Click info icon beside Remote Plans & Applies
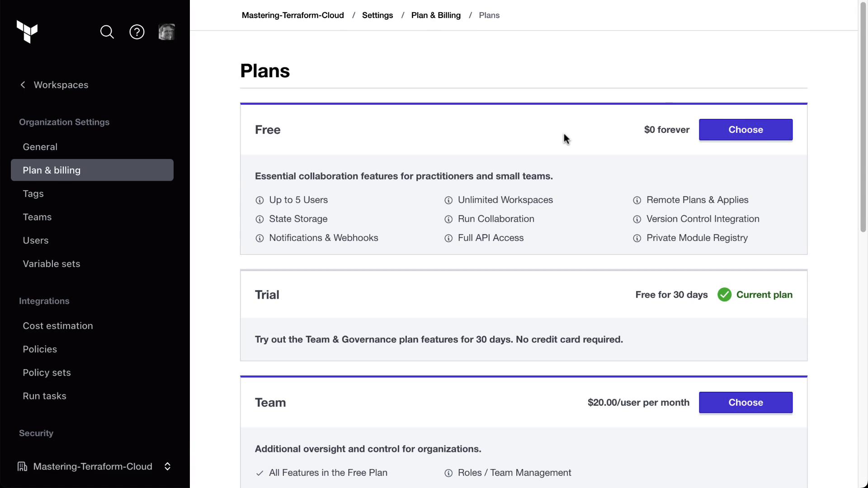 coord(637,200)
